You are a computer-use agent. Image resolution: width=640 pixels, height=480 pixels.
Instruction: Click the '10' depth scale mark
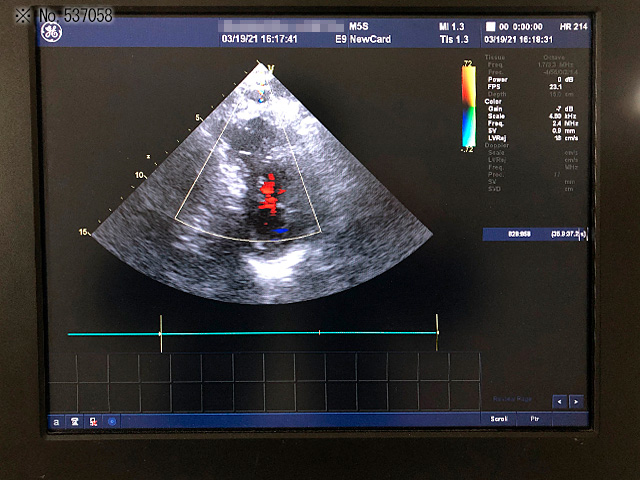pyautogui.click(x=139, y=175)
